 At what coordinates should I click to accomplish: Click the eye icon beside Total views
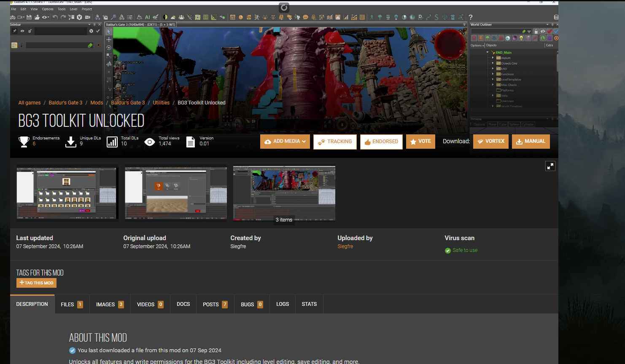tap(150, 142)
